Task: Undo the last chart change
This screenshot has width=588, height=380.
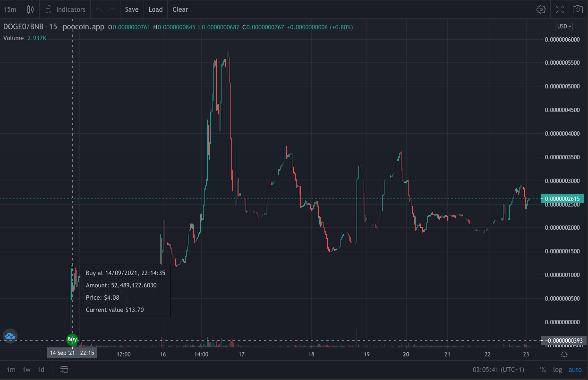Action: (x=98, y=9)
